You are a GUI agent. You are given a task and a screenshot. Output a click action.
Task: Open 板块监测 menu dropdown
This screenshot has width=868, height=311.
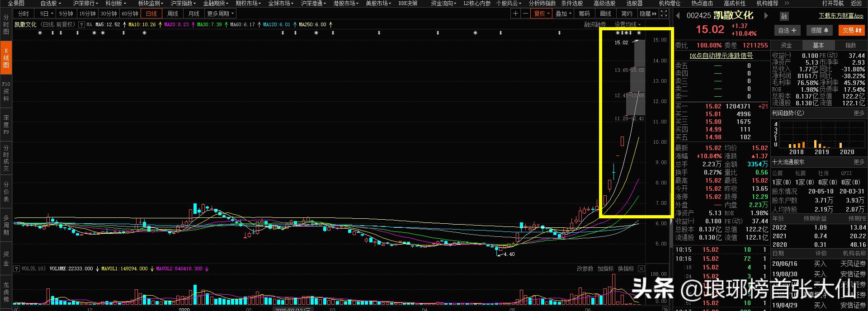[x=151, y=3]
